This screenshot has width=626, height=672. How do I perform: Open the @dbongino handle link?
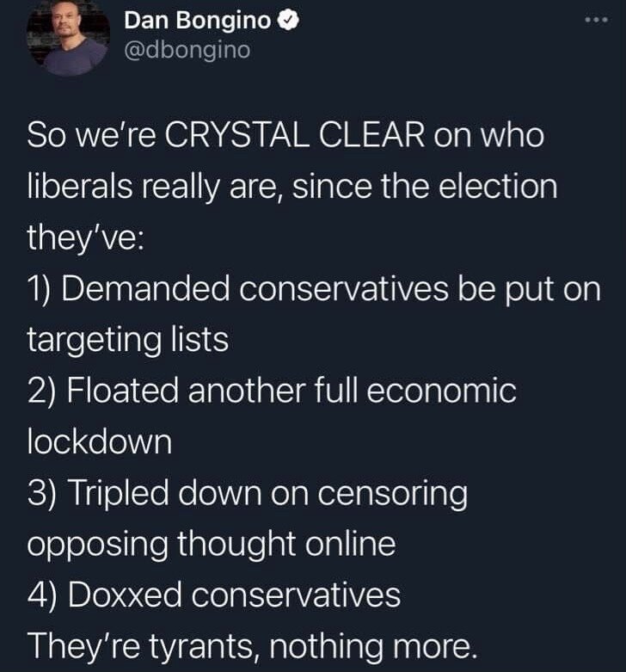188,50
